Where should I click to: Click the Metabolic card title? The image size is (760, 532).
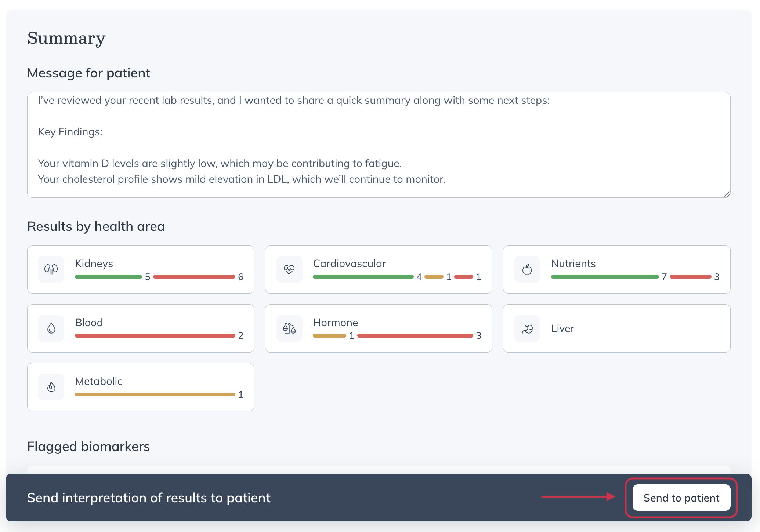pos(98,381)
